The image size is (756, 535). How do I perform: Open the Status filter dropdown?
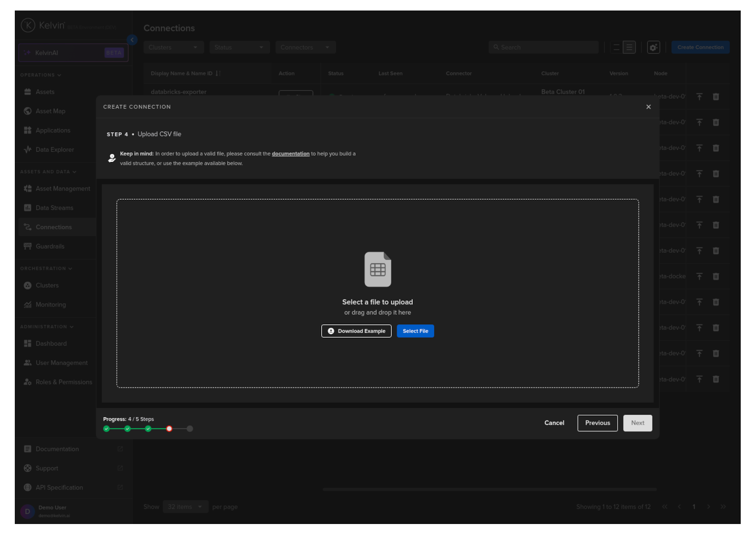[239, 47]
